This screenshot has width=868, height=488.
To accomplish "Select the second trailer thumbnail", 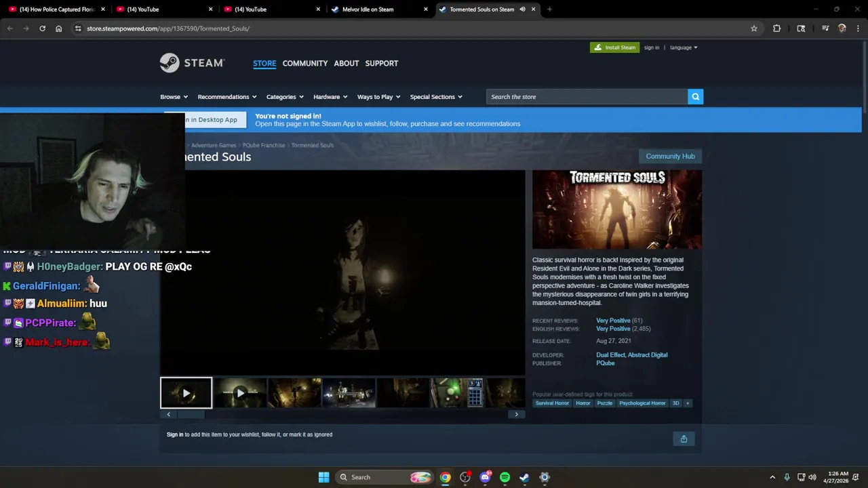I will (240, 393).
